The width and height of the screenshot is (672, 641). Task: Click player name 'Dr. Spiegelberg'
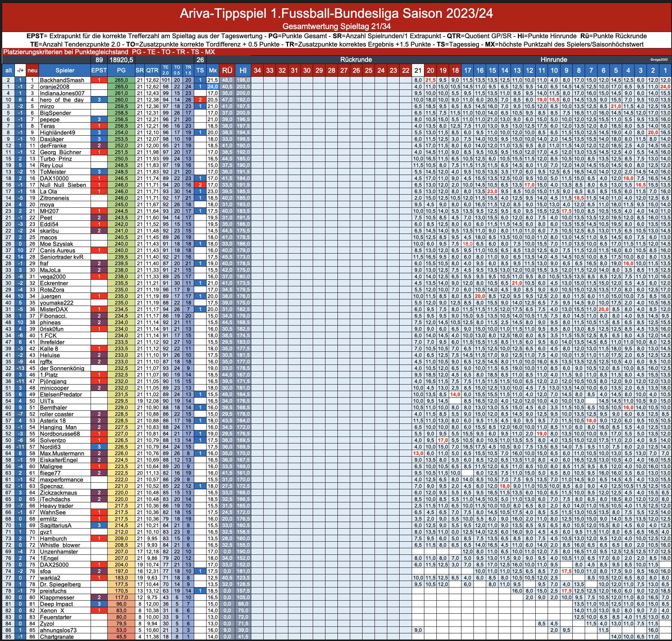tap(60, 584)
